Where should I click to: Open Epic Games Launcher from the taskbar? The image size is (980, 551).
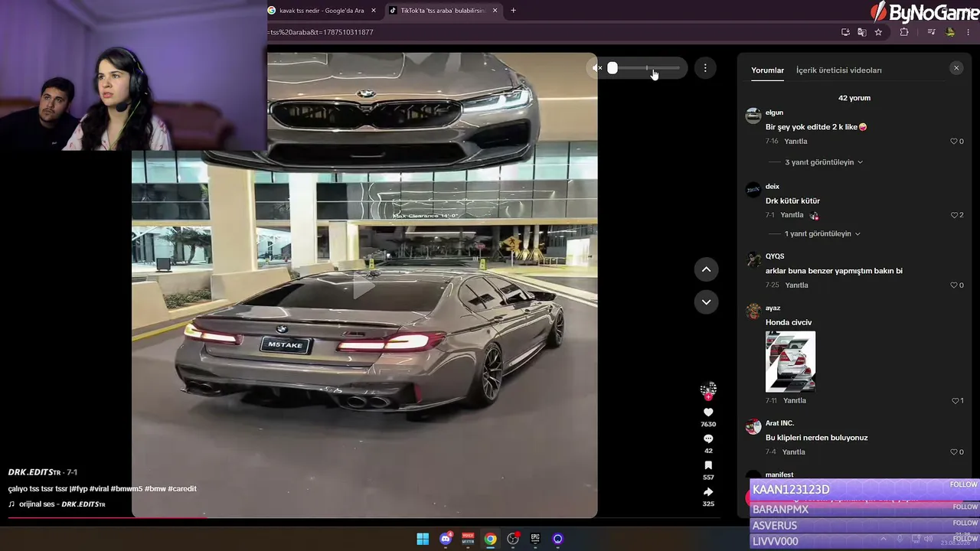pyautogui.click(x=535, y=539)
